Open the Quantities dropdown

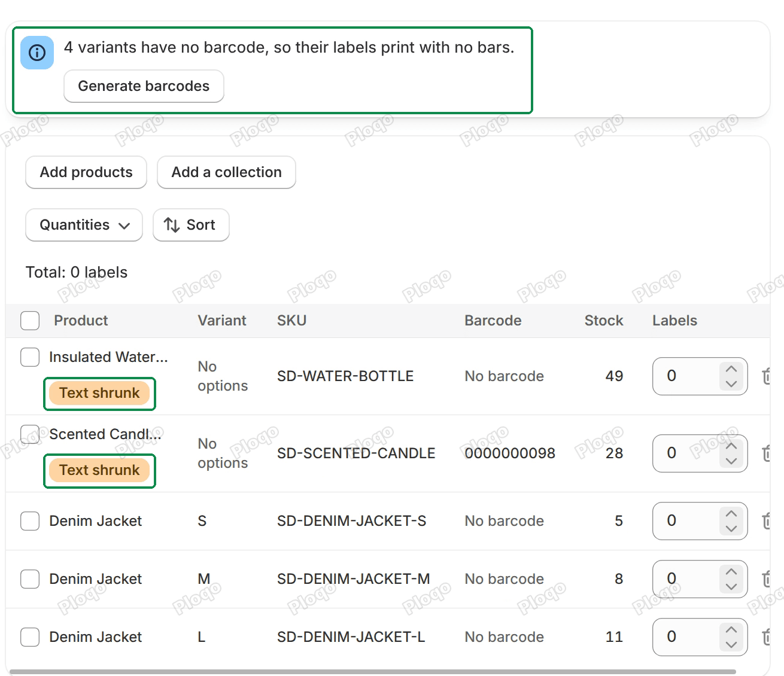click(x=84, y=225)
